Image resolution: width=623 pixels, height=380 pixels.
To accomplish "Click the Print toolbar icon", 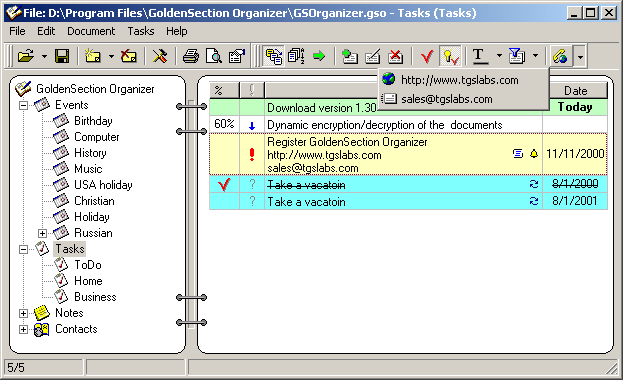I will (191, 56).
